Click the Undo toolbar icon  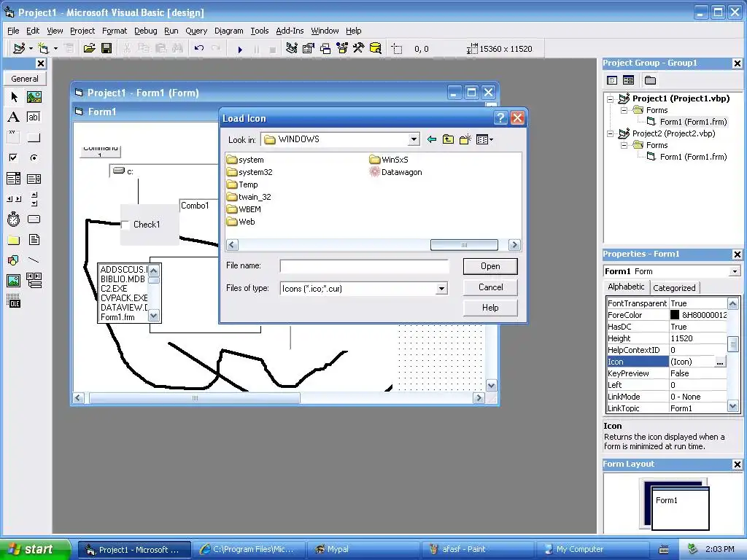click(x=199, y=48)
